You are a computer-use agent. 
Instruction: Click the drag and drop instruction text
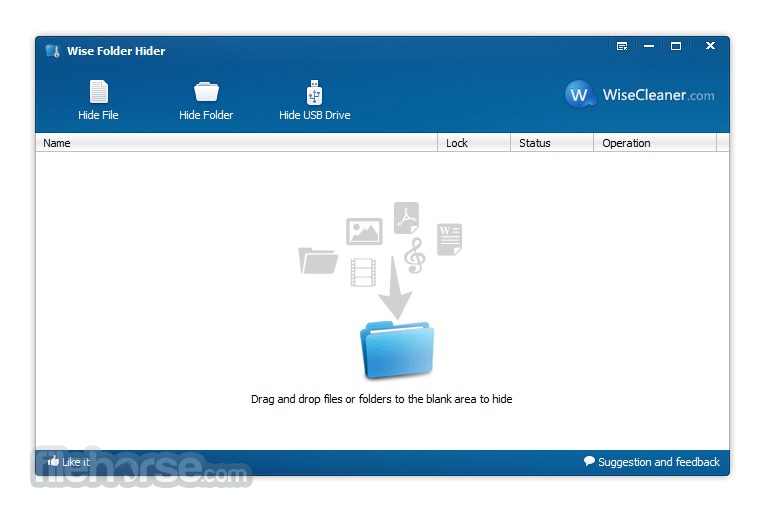pos(382,399)
